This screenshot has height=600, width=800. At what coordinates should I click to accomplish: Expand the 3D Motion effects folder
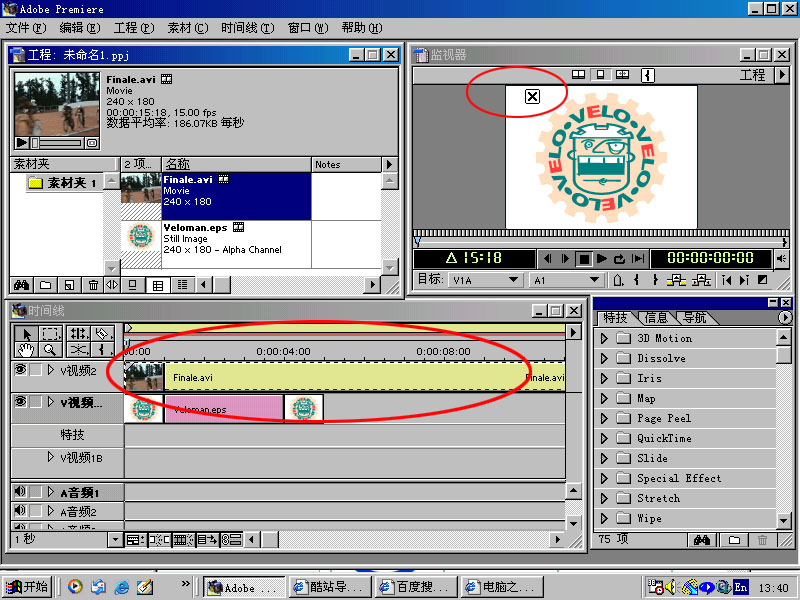click(x=604, y=338)
